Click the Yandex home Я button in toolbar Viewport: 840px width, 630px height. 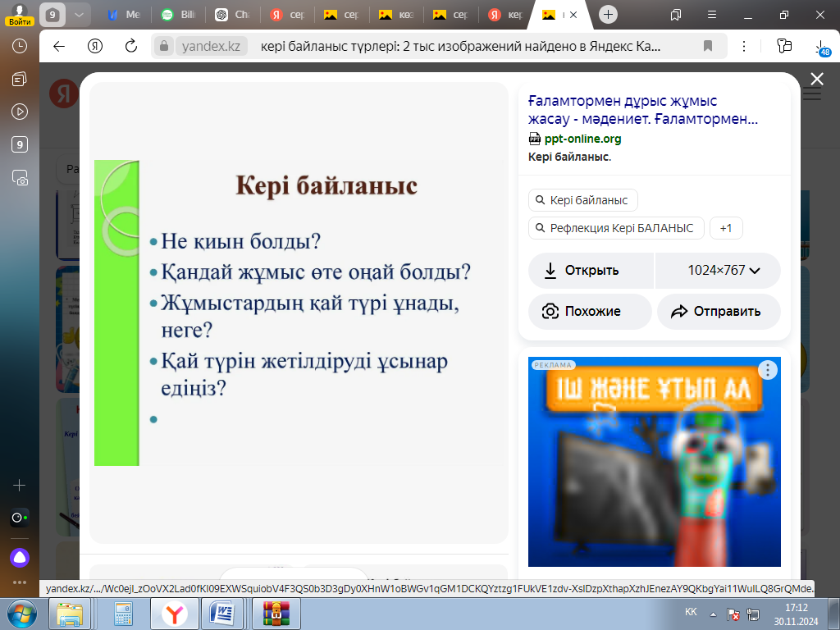(95, 46)
